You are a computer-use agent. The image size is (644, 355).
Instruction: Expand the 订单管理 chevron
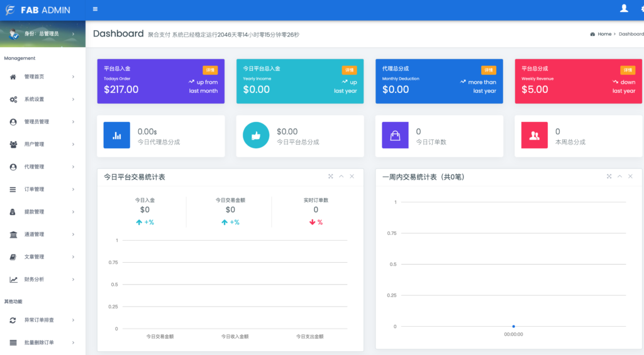73,190
